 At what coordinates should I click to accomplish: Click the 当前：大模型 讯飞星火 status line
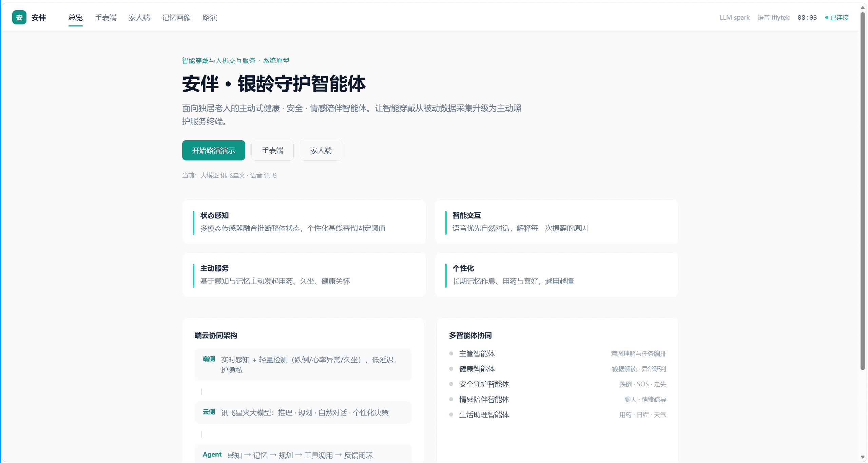pos(229,175)
